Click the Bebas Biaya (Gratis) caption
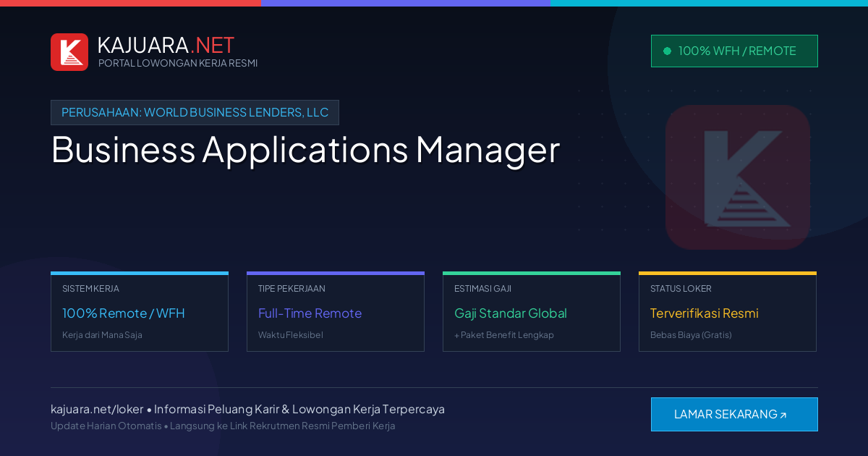Image resolution: width=868 pixels, height=456 pixels. point(691,335)
